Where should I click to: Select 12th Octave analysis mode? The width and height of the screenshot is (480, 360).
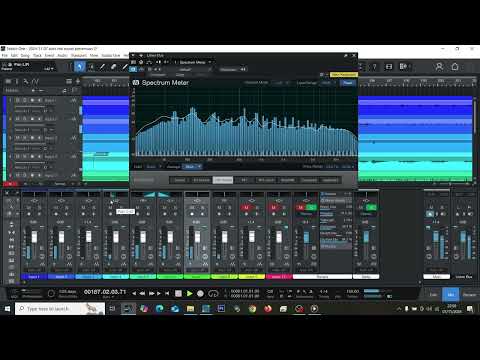pyautogui.click(x=223, y=180)
